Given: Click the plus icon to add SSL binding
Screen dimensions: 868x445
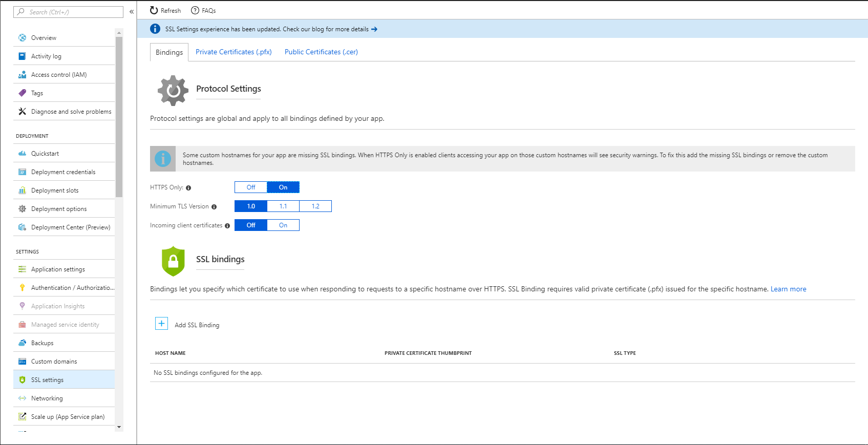Looking at the screenshot, I should coord(161,324).
